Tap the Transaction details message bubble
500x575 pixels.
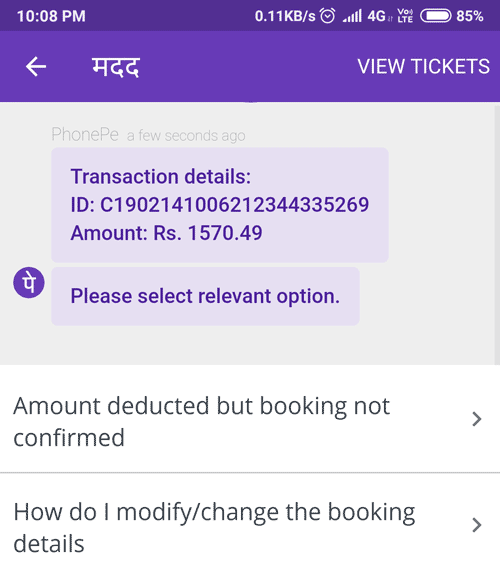[220, 205]
